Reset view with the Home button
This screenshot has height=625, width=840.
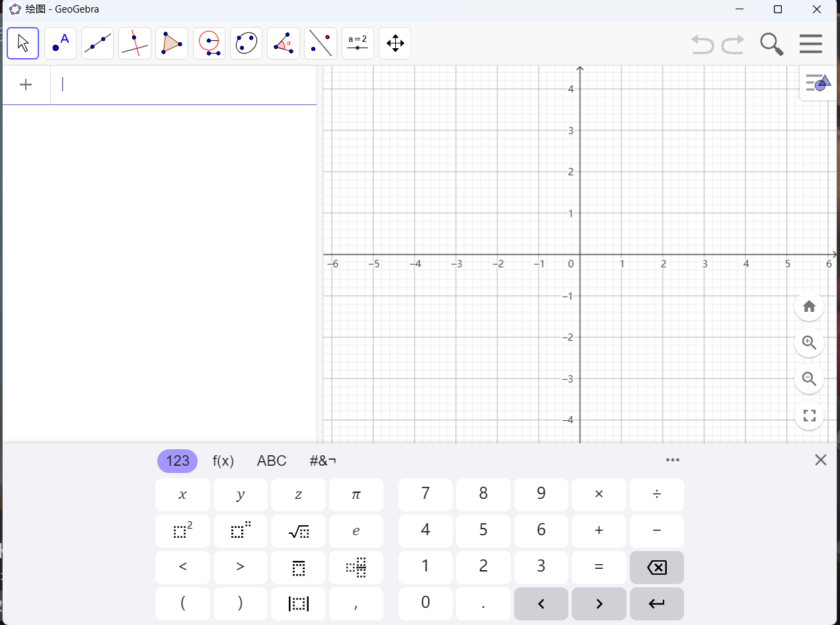point(809,307)
